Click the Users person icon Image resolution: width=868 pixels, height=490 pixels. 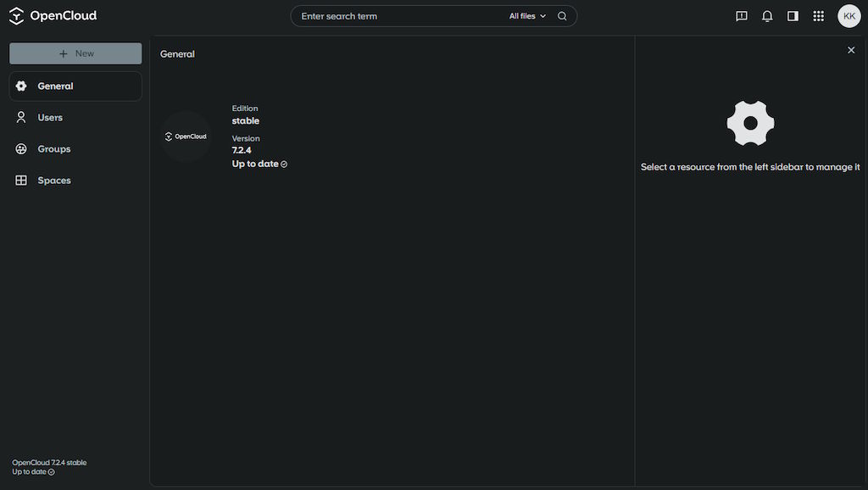click(21, 117)
